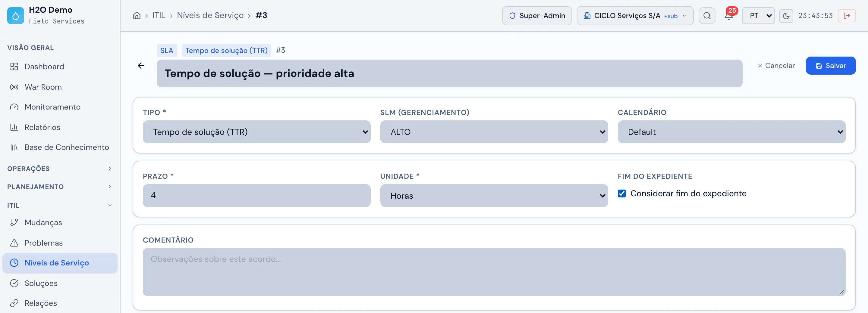Toggle dark mode moon icon

pos(786,15)
